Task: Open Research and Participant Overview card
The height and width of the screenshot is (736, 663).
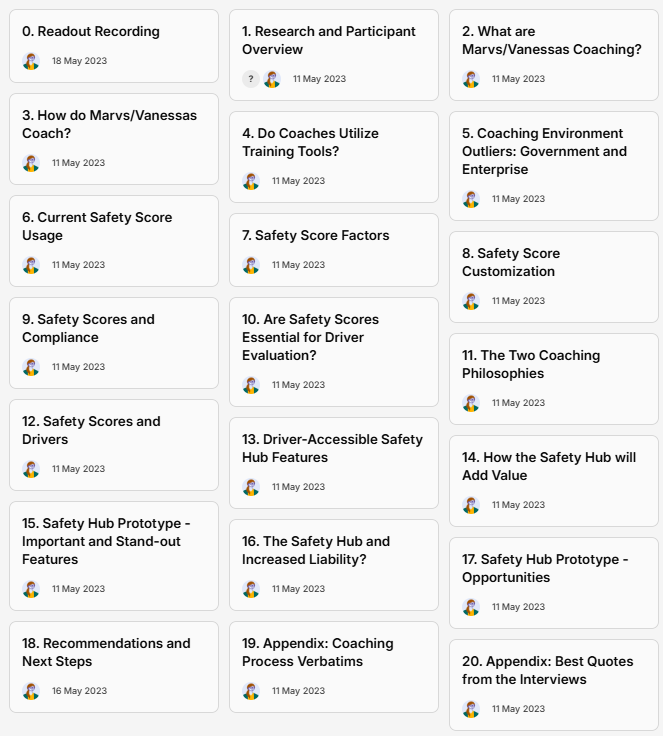Action: tap(334, 55)
